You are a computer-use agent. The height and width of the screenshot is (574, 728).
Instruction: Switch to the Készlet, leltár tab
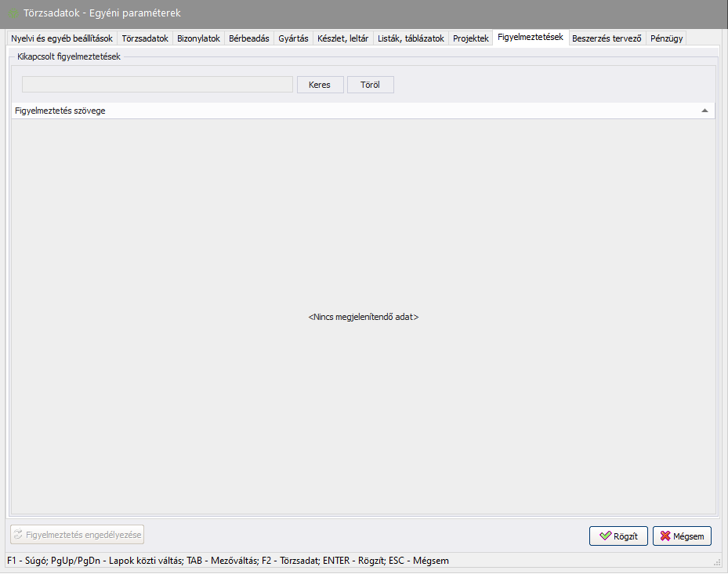coord(342,38)
